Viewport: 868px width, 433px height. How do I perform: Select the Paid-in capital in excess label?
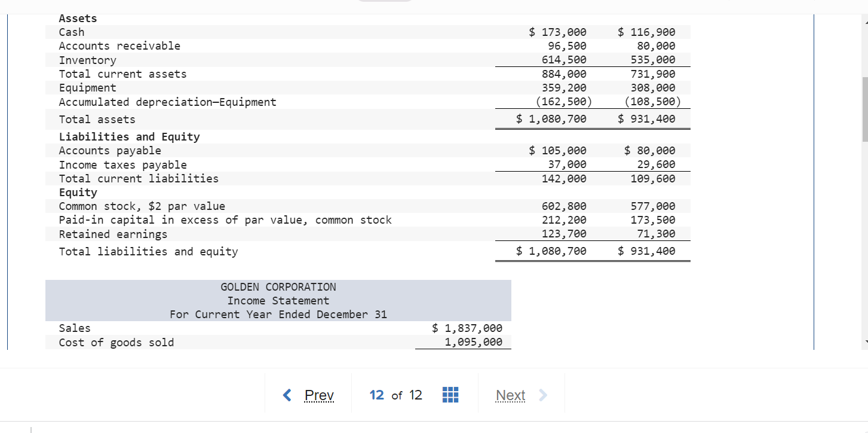[225, 220]
